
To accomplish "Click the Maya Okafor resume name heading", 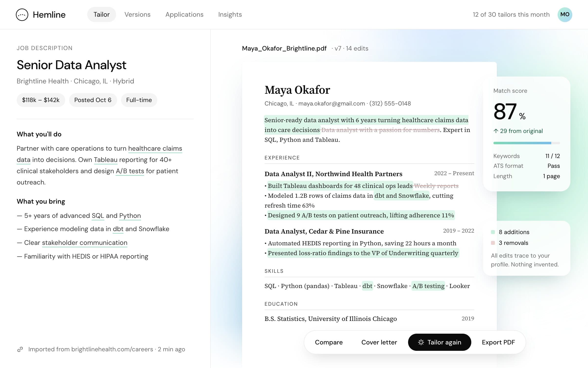I will [297, 90].
